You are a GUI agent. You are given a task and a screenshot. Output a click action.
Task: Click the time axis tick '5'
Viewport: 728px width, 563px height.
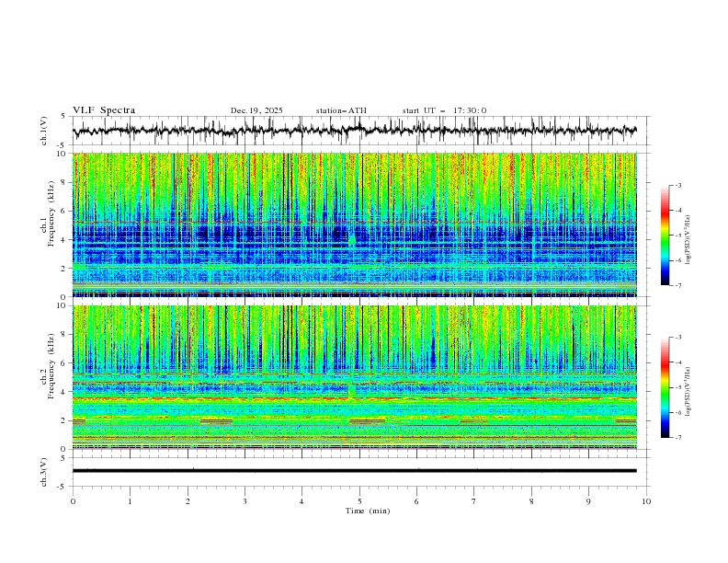359,501
